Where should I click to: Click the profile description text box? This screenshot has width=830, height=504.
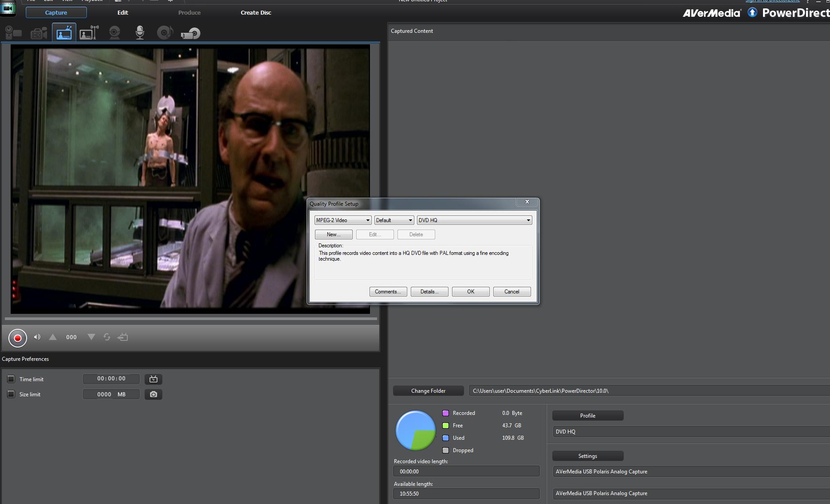point(423,262)
